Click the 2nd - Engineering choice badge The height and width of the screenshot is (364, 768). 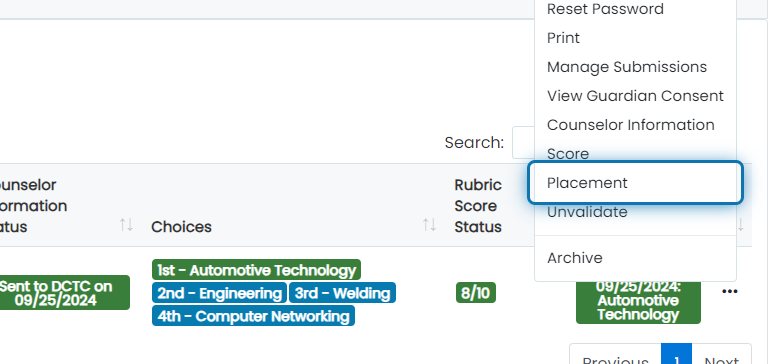point(219,293)
